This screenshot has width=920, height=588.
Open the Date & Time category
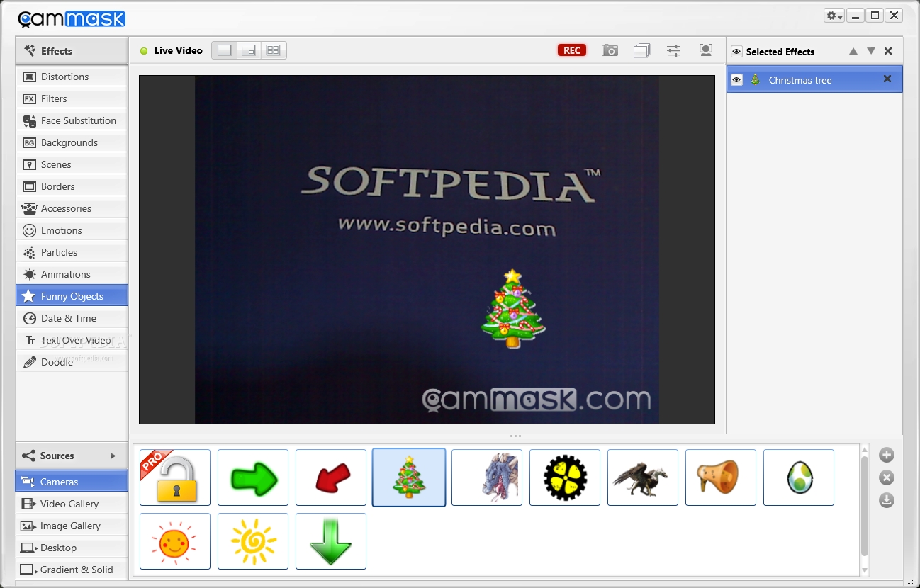72,318
